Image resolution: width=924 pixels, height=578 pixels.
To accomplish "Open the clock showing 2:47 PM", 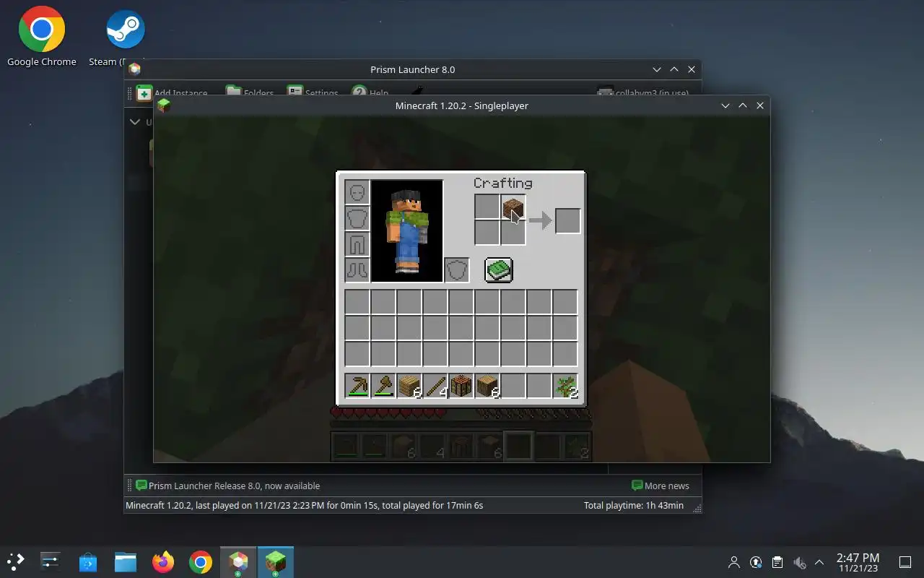I will pos(858,562).
